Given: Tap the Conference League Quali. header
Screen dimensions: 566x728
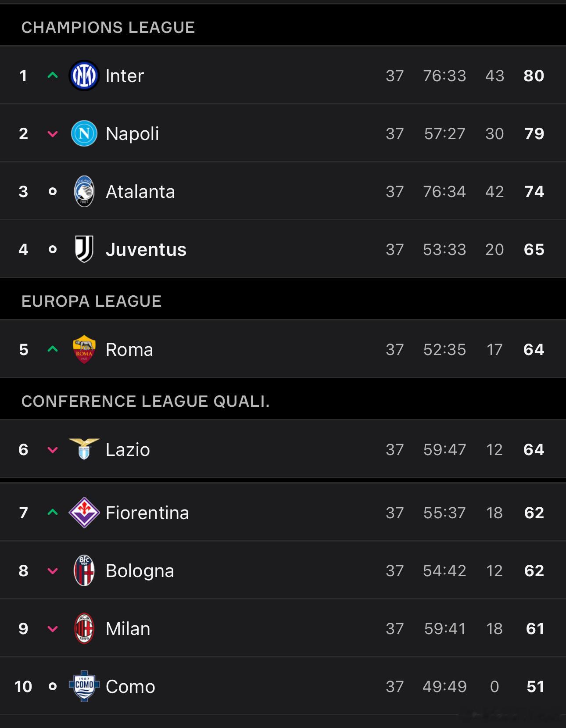Looking at the screenshot, I should (x=283, y=401).
